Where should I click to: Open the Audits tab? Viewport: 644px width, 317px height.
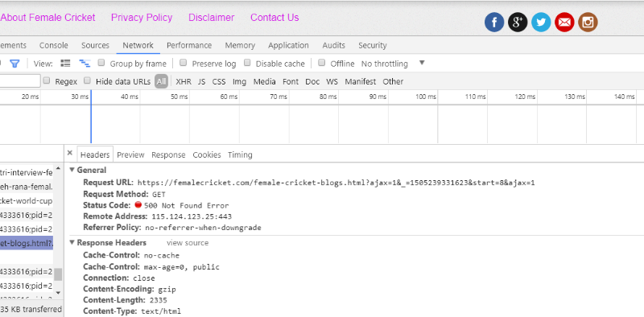333,45
